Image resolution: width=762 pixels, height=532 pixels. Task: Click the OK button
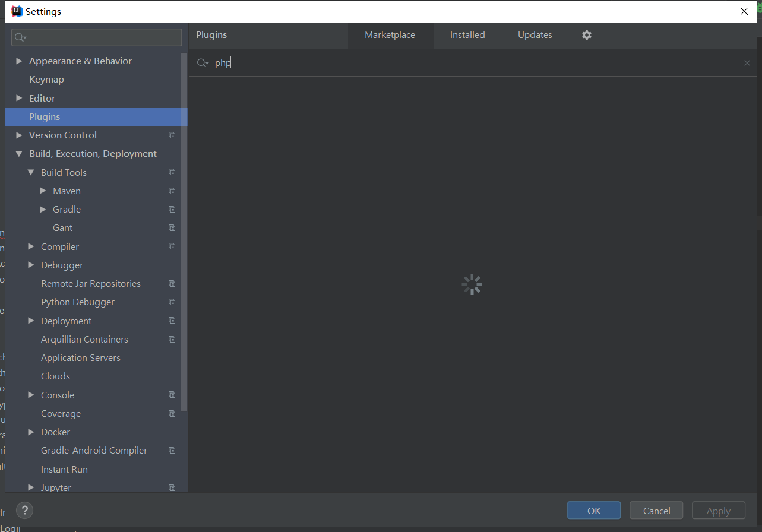(594, 511)
